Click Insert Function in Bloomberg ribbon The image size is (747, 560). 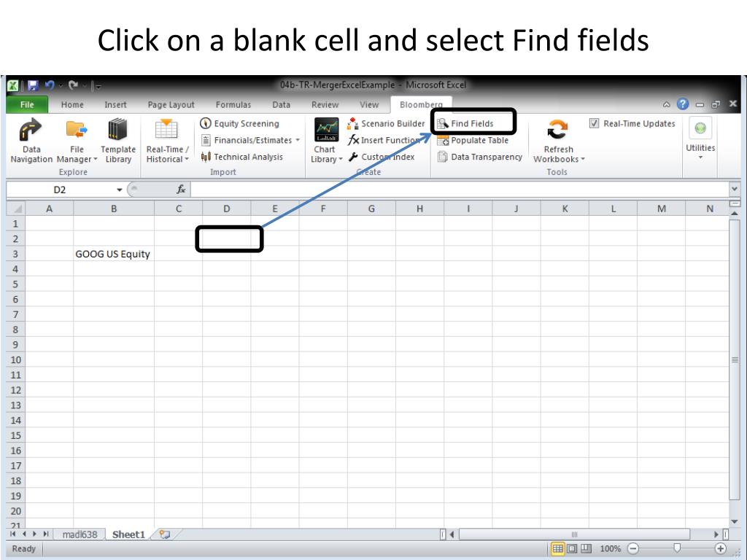coord(384,140)
